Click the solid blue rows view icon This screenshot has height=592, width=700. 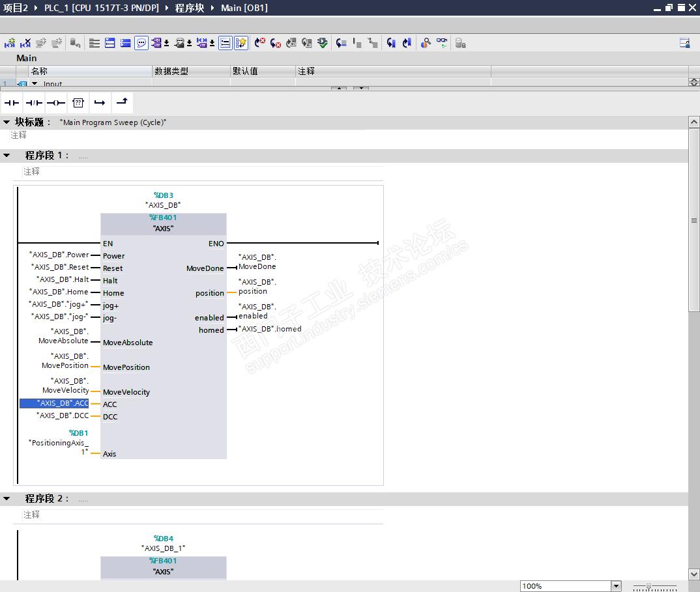point(125,43)
